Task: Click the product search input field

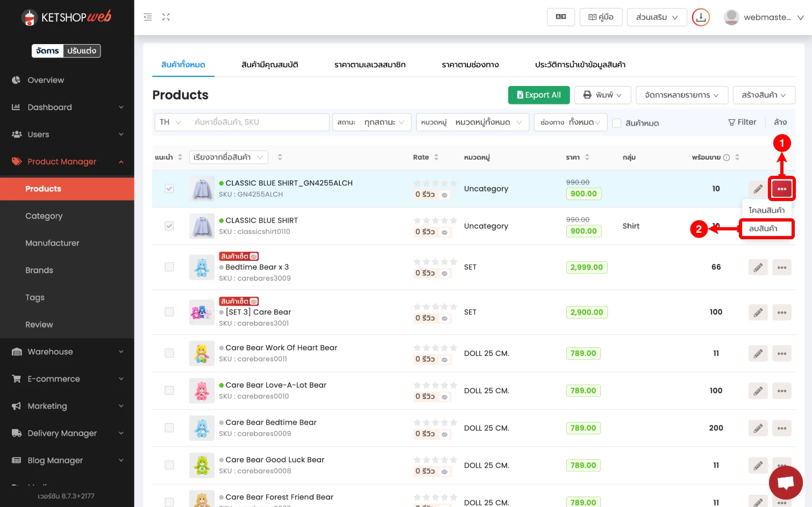Action: click(258, 122)
